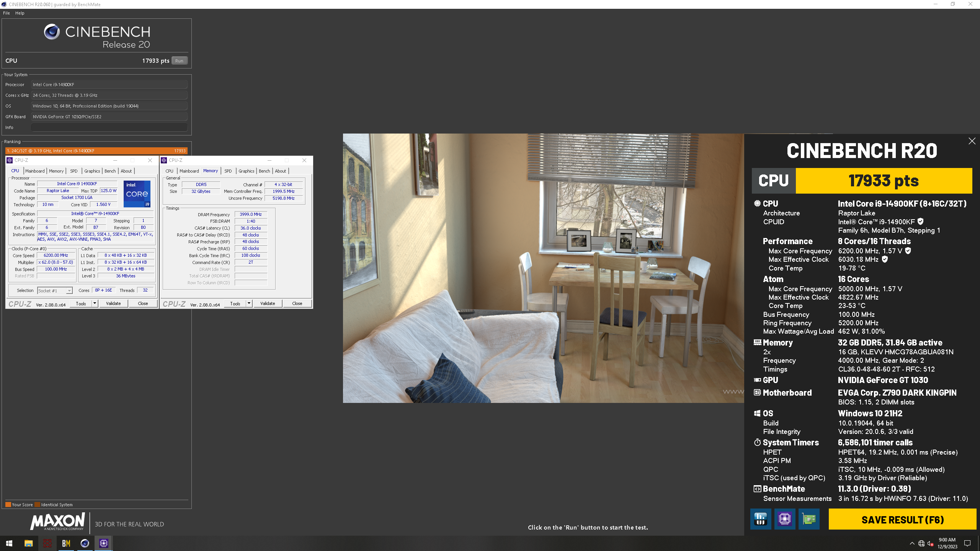Click the 17933 pts yellow score banner
The height and width of the screenshot is (551, 980).
(x=884, y=181)
